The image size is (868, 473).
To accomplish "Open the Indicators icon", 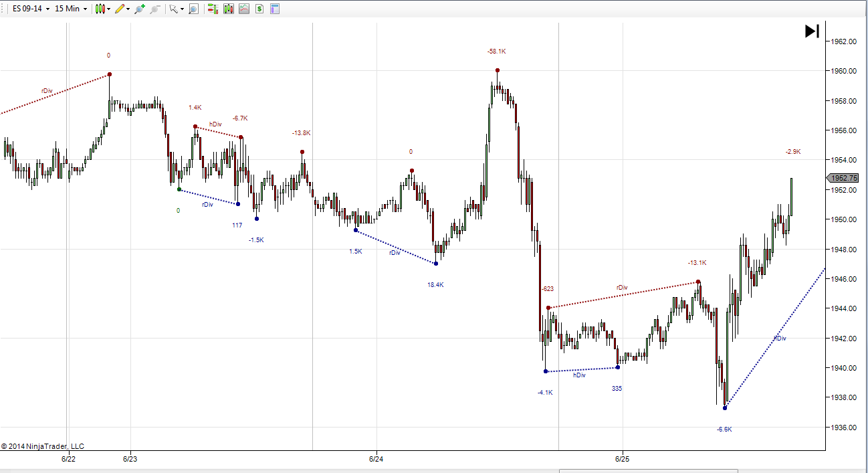I will pos(244,9).
